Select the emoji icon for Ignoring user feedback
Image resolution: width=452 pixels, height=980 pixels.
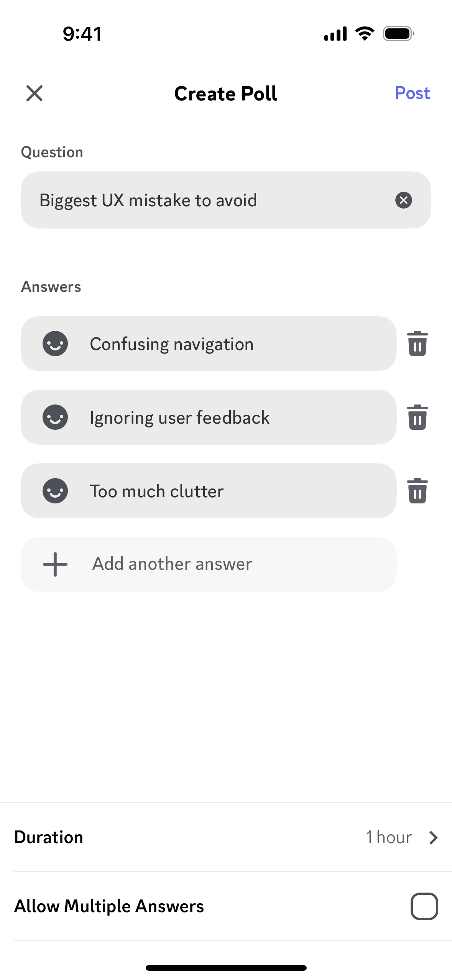(55, 417)
